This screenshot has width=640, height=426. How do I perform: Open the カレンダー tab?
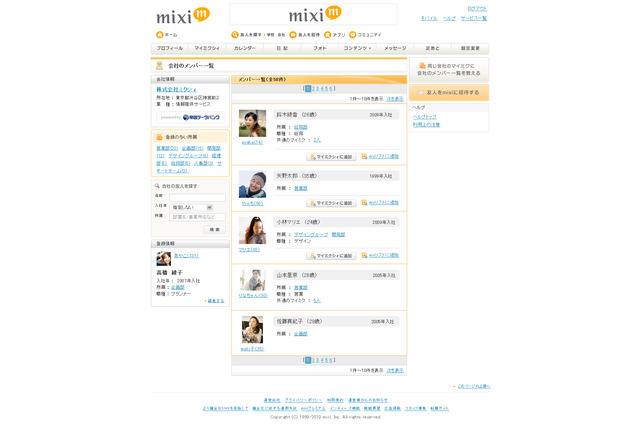[244, 48]
